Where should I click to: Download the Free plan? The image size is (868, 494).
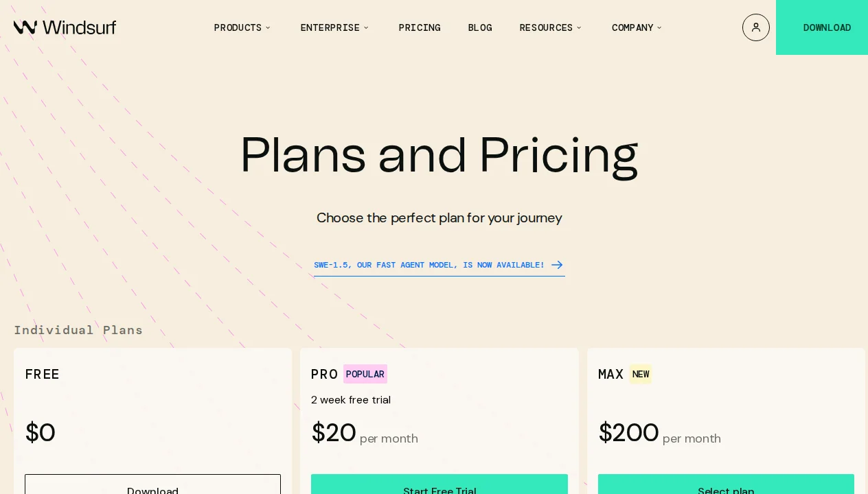pos(152,489)
